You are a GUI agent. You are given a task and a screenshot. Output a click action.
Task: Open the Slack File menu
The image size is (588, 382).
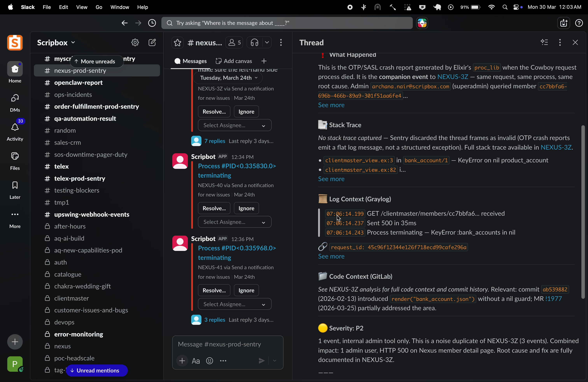(47, 7)
